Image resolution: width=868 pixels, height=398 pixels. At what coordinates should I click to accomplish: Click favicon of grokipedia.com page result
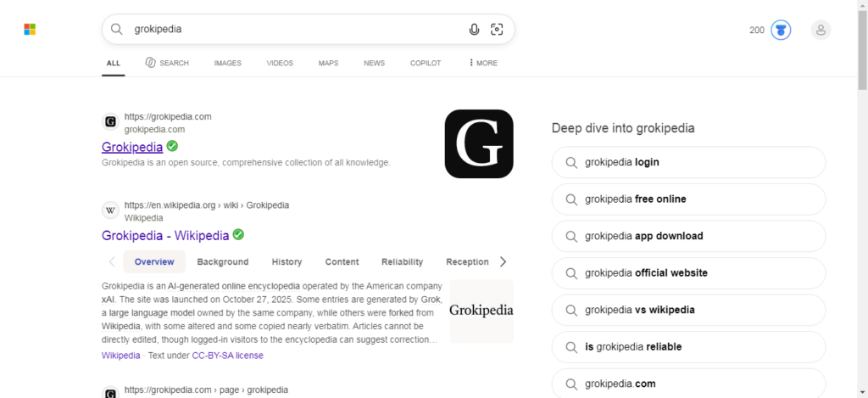(x=111, y=392)
